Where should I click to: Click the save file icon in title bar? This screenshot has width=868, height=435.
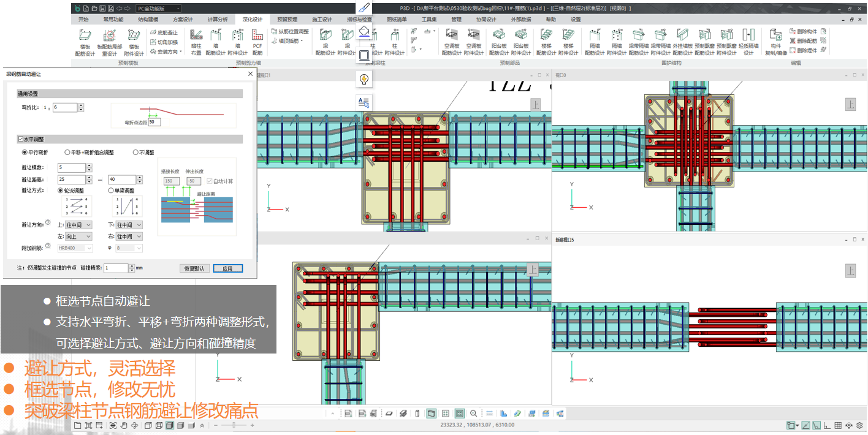pos(102,9)
